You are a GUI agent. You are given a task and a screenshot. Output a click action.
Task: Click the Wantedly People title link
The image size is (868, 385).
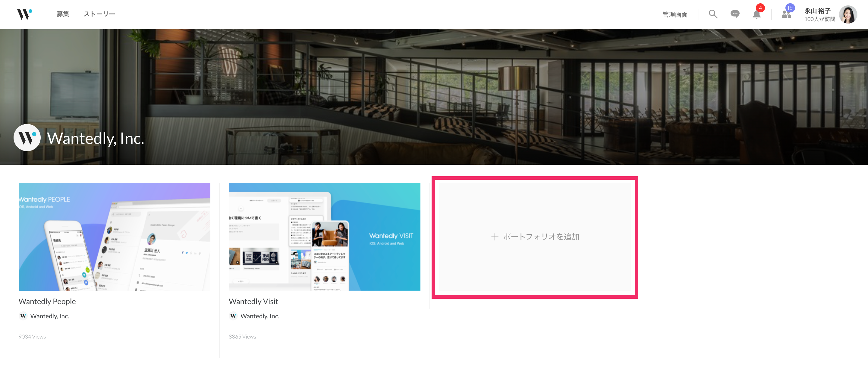(47, 301)
